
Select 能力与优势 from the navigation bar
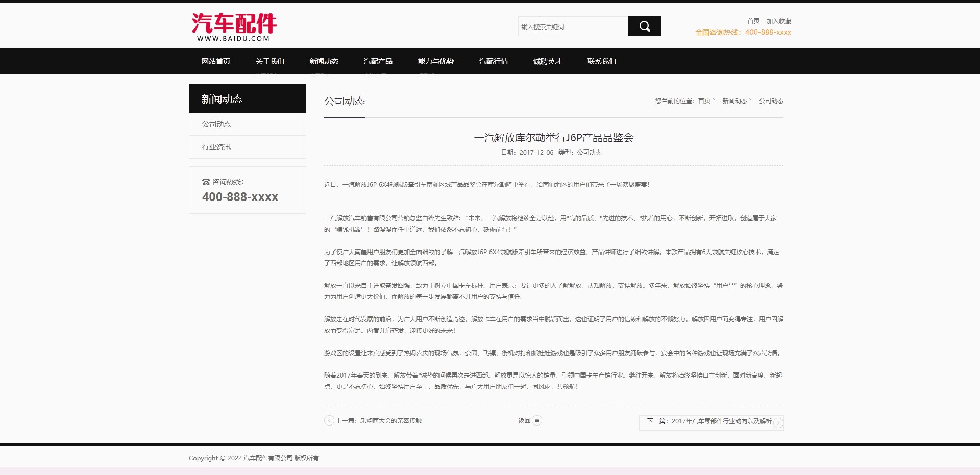[x=435, y=61]
